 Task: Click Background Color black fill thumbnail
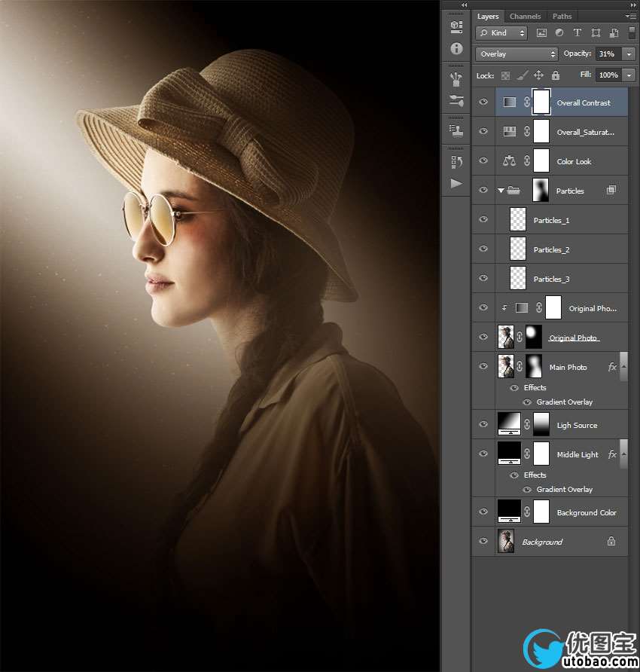pyautogui.click(x=509, y=511)
